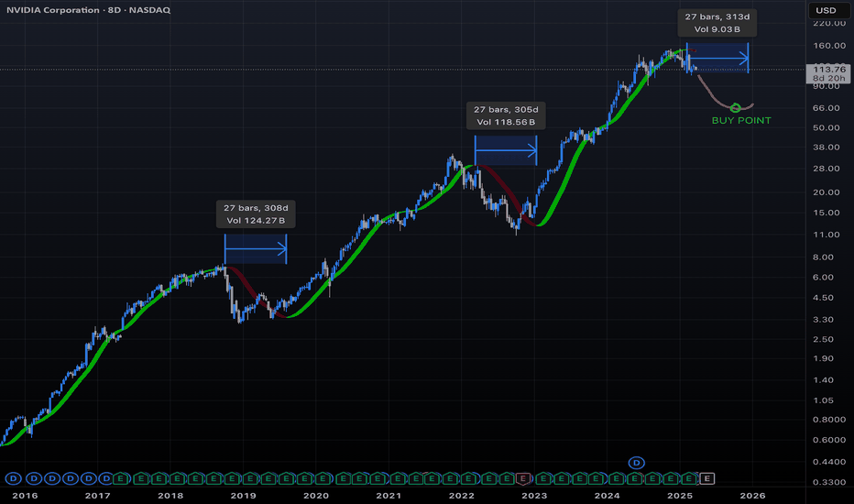Image resolution: width=854 pixels, height=504 pixels.
Task: Click the 2020 label on time axis
Action: click(x=316, y=496)
